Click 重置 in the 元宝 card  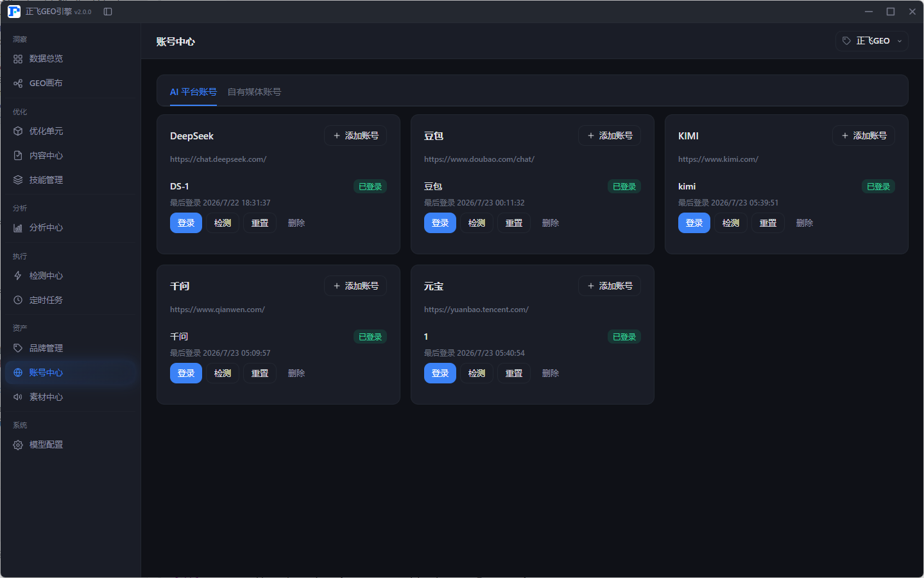point(514,373)
